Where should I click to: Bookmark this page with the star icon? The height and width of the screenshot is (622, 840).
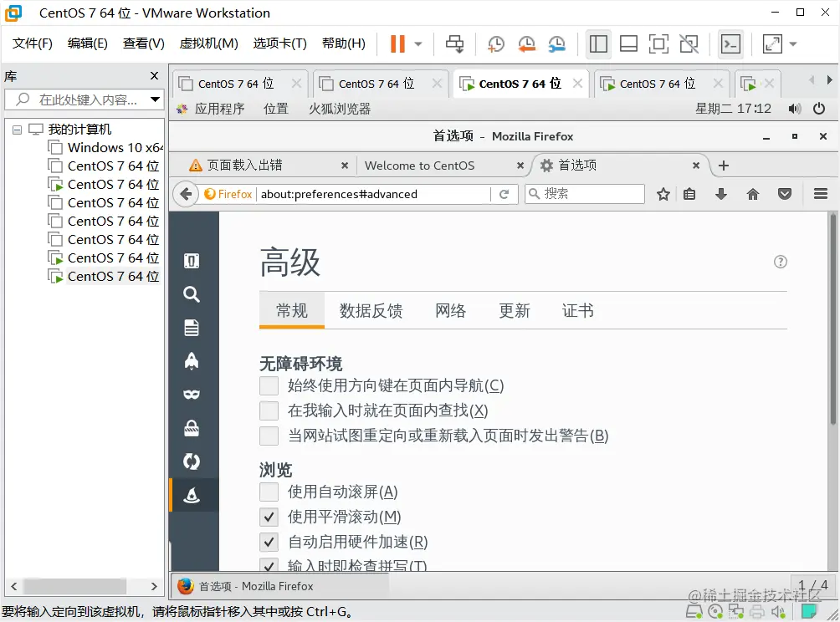coord(663,194)
